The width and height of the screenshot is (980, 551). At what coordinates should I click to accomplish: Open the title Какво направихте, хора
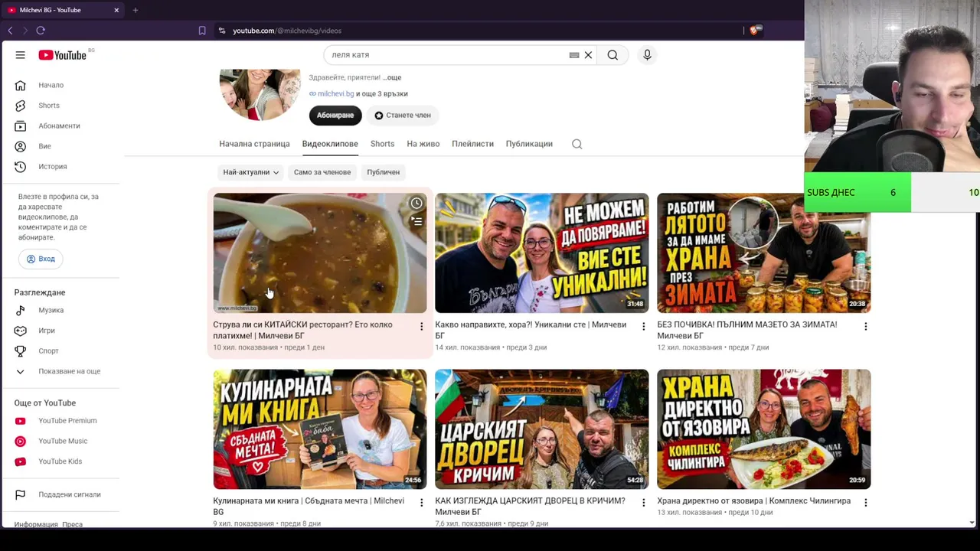pyautogui.click(x=531, y=330)
